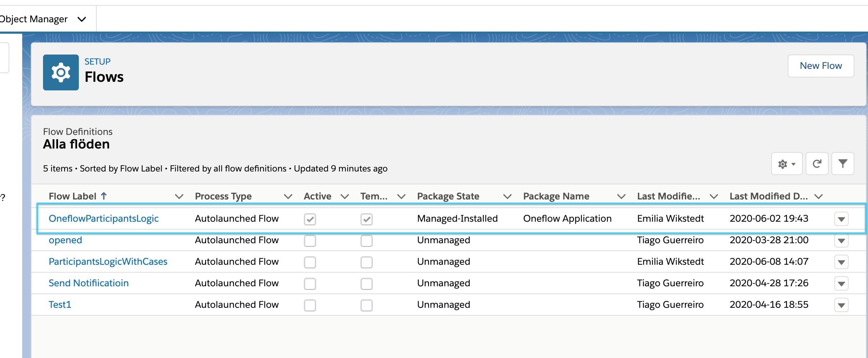Open the filter panel funnel icon
Screen dimensions: 868x358
click(x=843, y=164)
